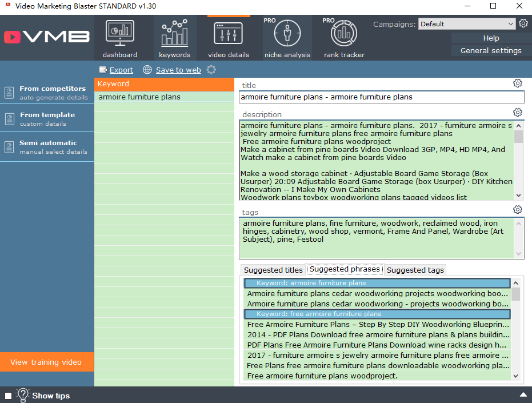Switch to the Suggested titles tab
532x403 pixels.
coord(273,270)
